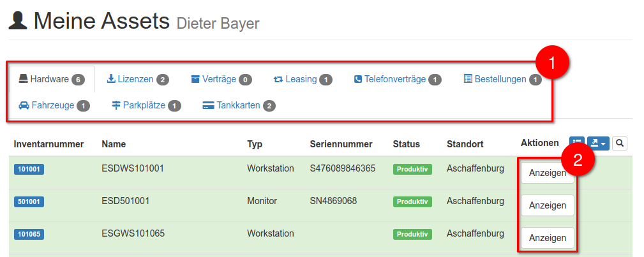Go to the Leasing tab
The image size is (644, 257).
[x=303, y=80]
